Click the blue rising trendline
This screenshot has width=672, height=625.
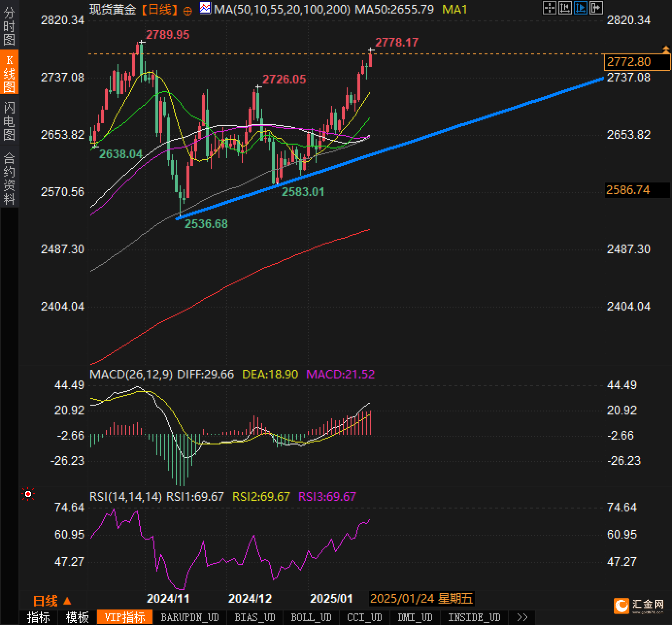click(x=389, y=148)
